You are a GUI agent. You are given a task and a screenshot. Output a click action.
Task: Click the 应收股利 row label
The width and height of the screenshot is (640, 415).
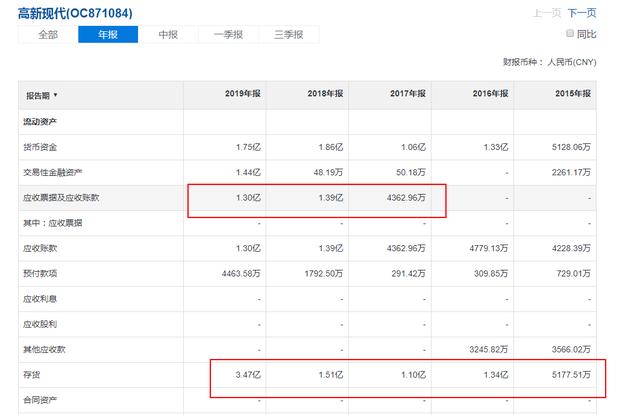[40, 324]
